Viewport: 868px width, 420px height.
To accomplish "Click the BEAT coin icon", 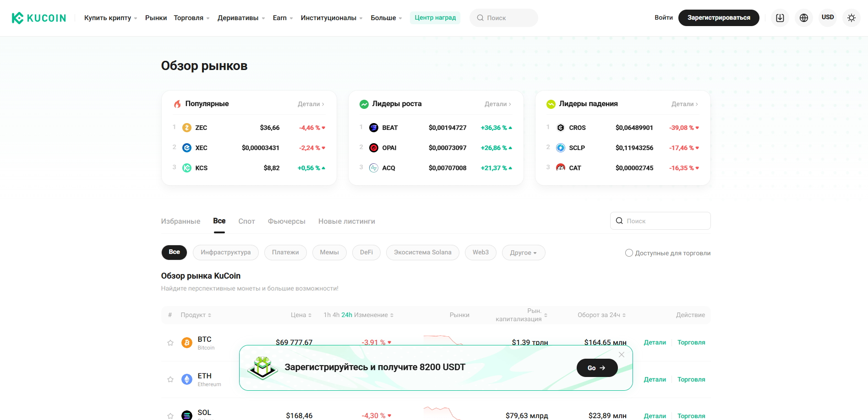I will [x=374, y=128].
